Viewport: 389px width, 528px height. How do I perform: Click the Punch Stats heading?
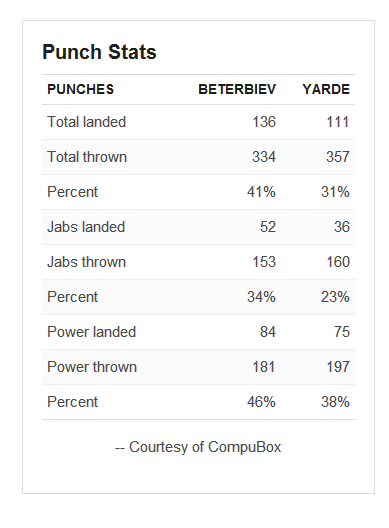click(x=99, y=52)
